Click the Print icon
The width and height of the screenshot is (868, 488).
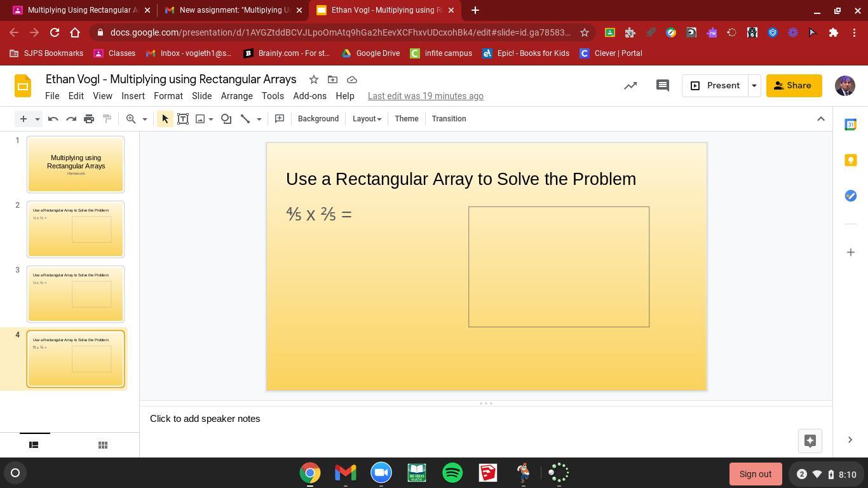(89, 119)
